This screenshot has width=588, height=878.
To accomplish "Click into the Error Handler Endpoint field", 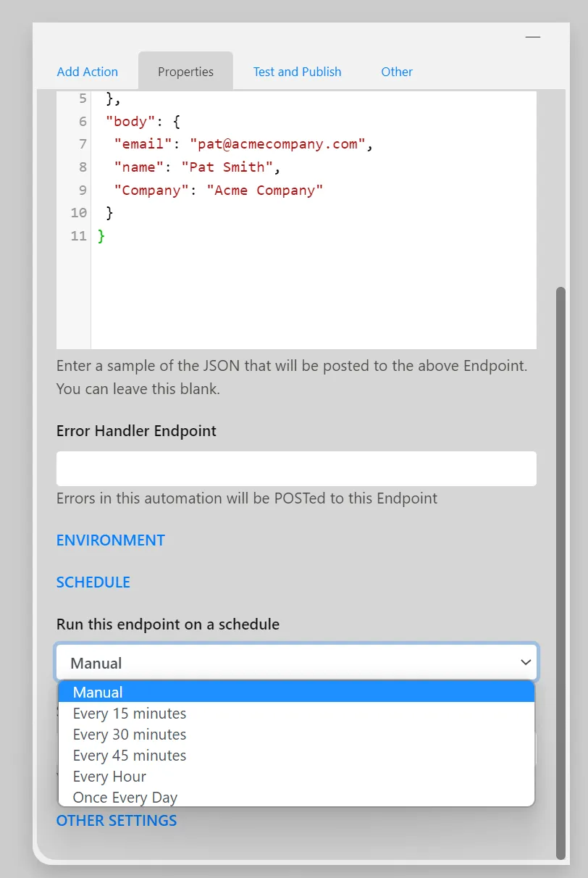I will [296, 469].
